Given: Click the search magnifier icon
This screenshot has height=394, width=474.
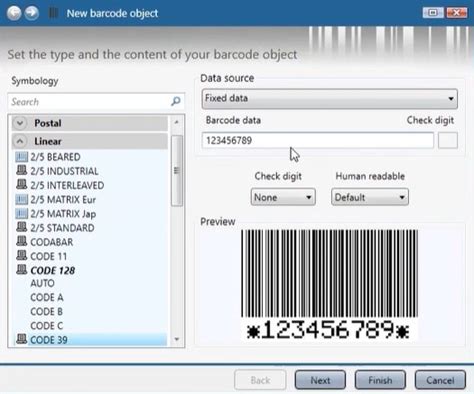Looking at the screenshot, I should 176,101.
